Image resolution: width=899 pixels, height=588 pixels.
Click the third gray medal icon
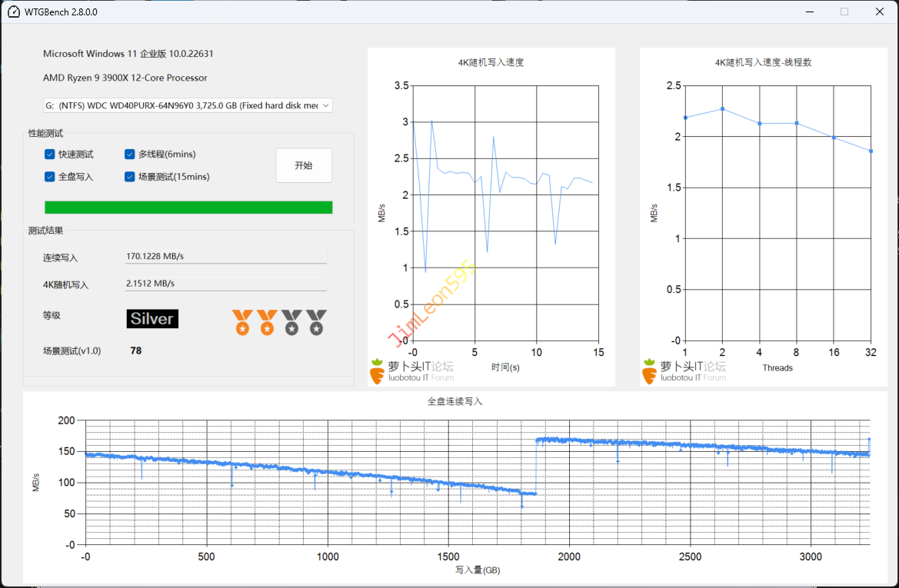(x=291, y=322)
